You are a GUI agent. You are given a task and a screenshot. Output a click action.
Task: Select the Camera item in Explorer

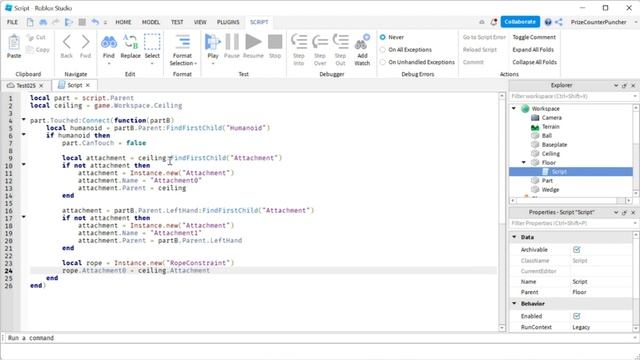coord(551,118)
